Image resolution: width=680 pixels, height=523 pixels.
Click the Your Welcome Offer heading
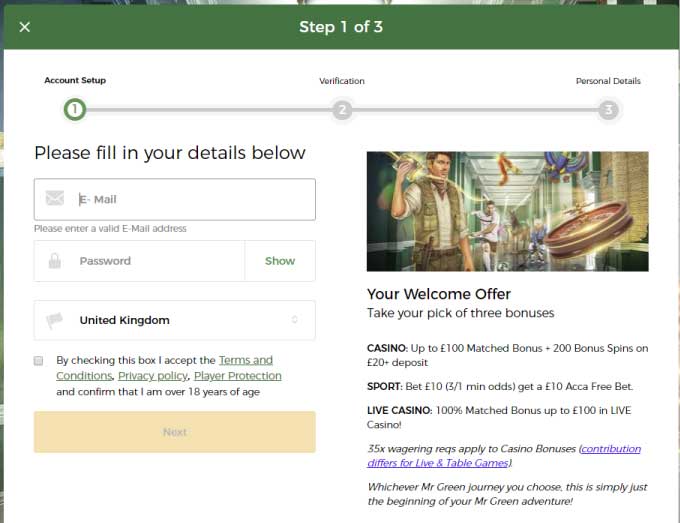439,294
